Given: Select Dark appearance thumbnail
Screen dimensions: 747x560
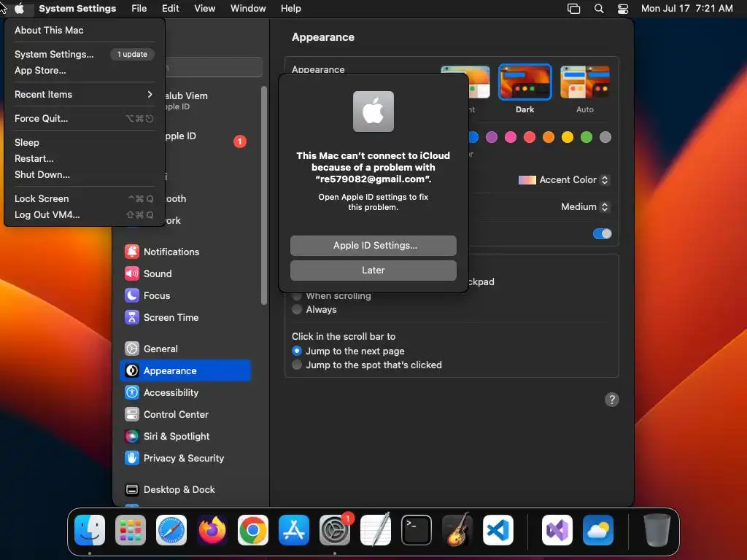Looking at the screenshot, I should [525, 82].
